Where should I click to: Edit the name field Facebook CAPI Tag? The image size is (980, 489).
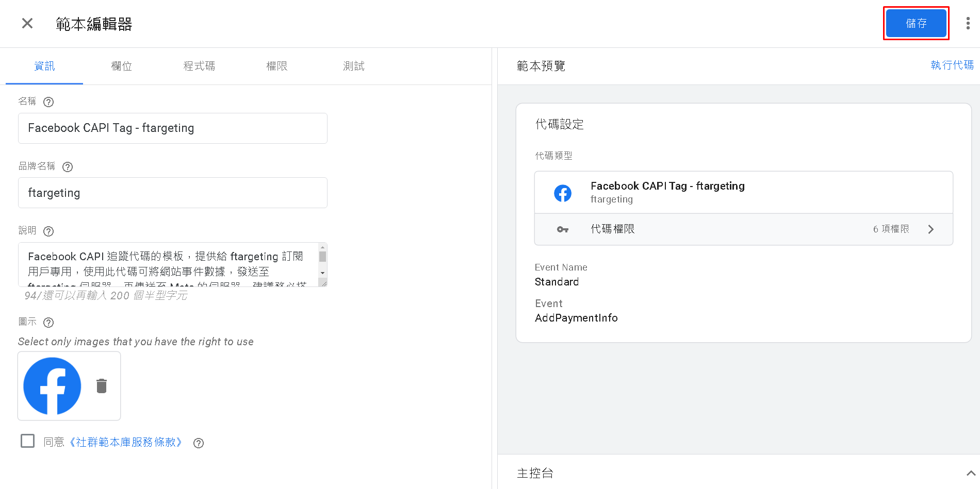[173, 128]
